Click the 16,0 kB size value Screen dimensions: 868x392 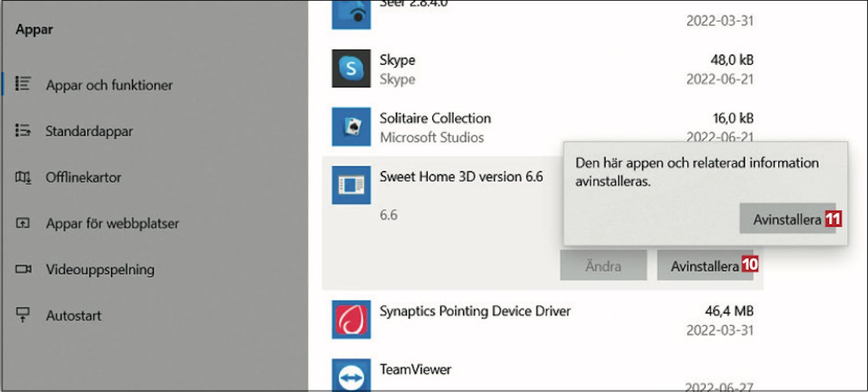tap(733, 118)
